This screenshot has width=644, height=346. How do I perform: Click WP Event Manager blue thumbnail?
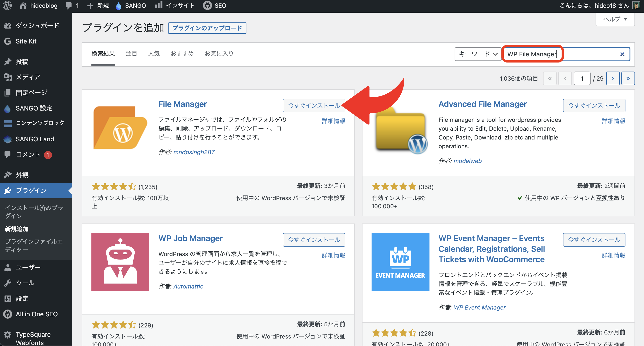[x=400, y=262]
